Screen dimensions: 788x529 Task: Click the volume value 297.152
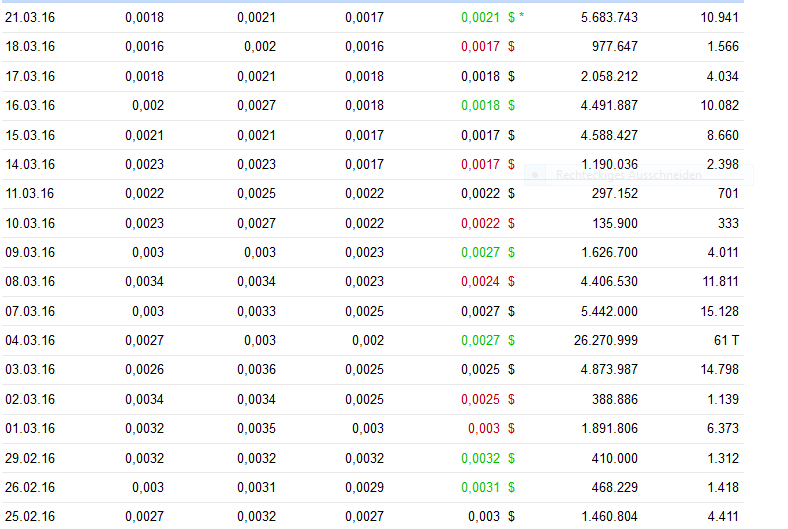point(615,193)
